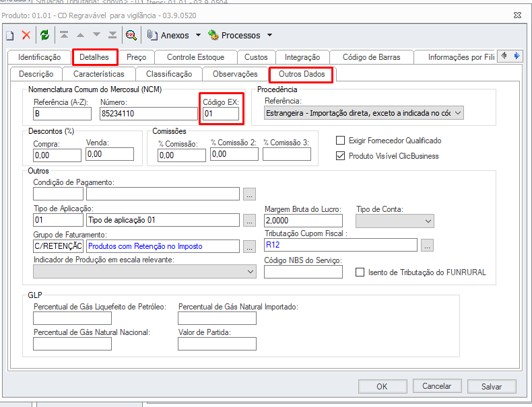Viewport: 532px width, 407px height.
Task: Browse Grupo de Faturamento lookup button
Action: coord(249,247)
